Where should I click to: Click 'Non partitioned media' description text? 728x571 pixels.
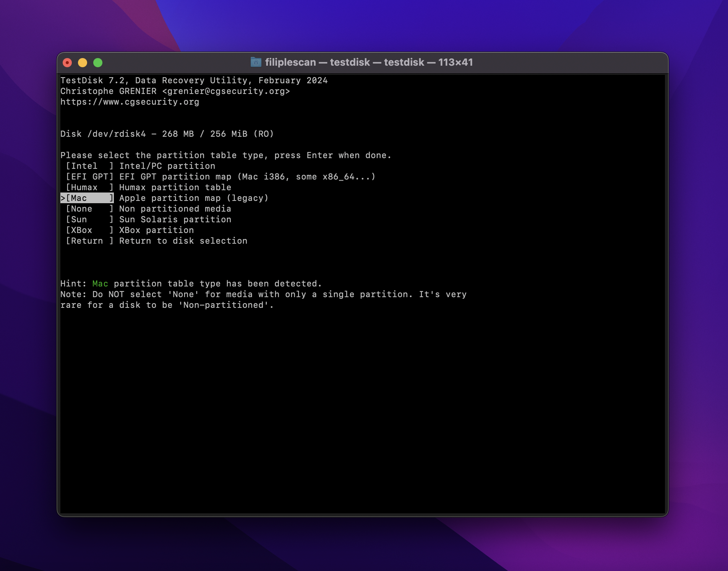click(x=175, y=209)
